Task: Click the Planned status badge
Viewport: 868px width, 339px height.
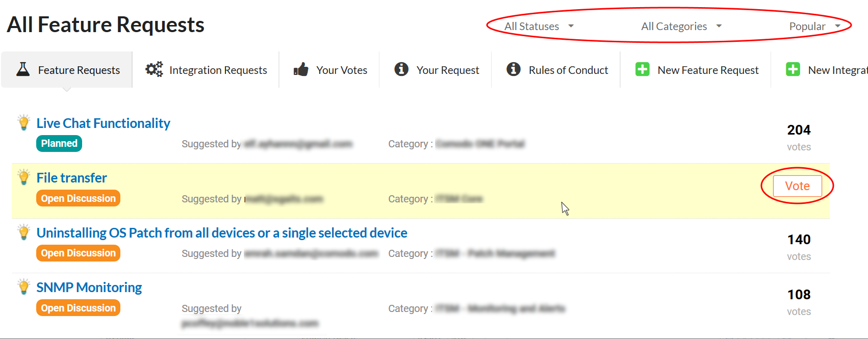Action: coord(59,144)
